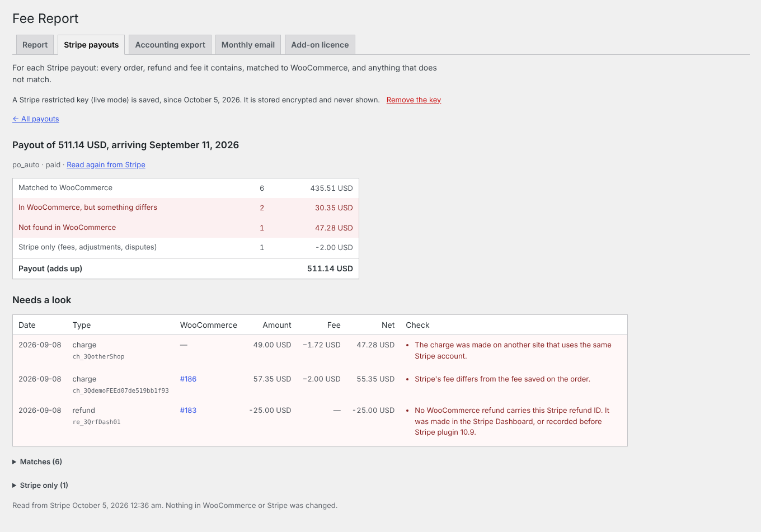Open WooCommerce order #186
This screenshot has height=532, width=761.
point(188,379)
